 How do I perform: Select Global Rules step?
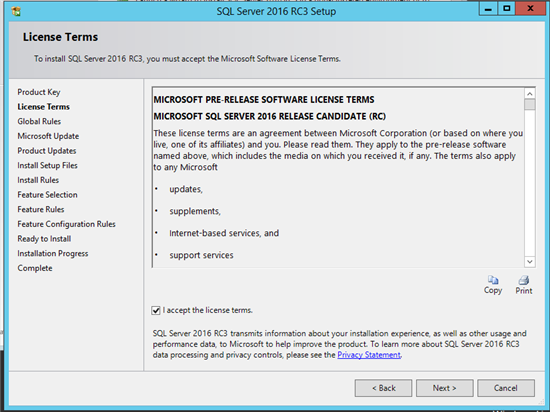point(39,121)
